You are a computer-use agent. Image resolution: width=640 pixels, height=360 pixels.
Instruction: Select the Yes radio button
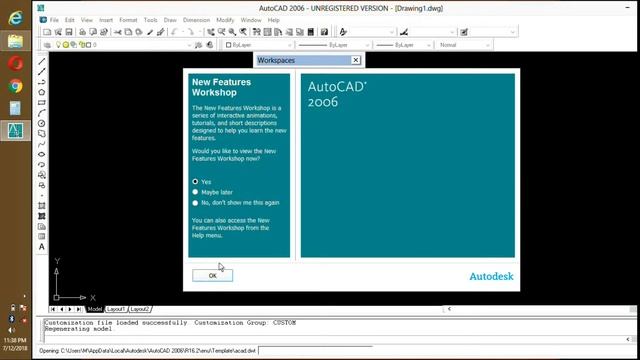coord(195,182)
